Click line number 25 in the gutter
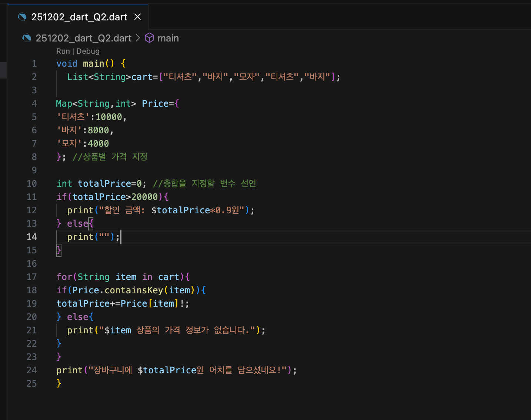This screenshot has height=420, width=531. (x=32, y=383)
